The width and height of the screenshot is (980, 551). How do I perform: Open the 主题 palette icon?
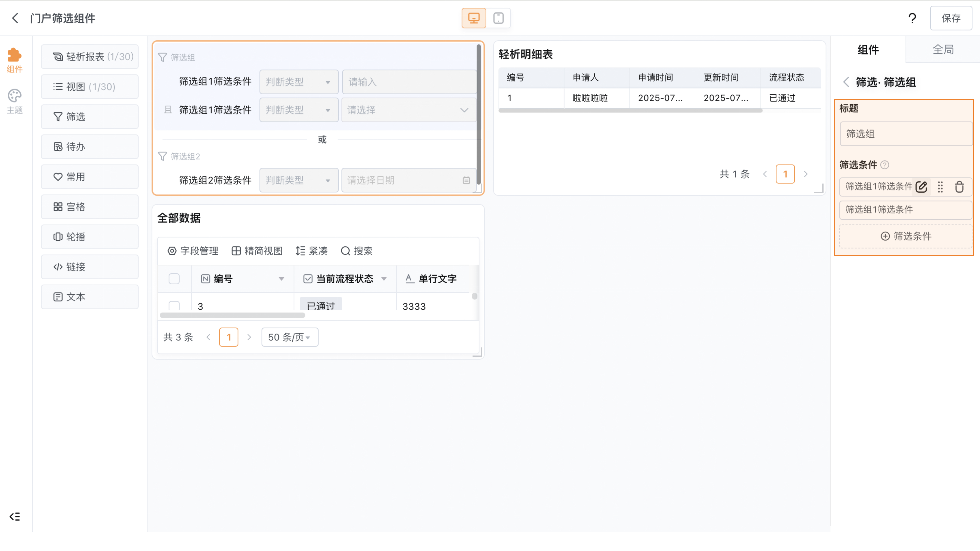click(x=14, y=101)
